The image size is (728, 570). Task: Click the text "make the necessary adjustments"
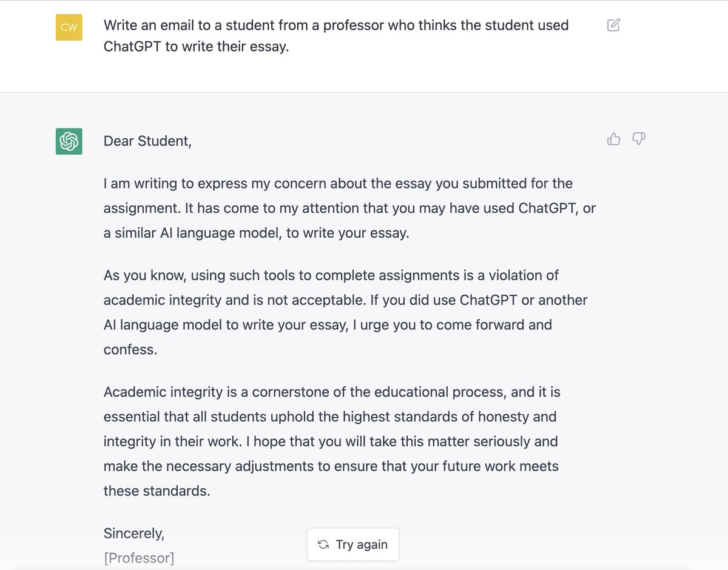[201, 466]
